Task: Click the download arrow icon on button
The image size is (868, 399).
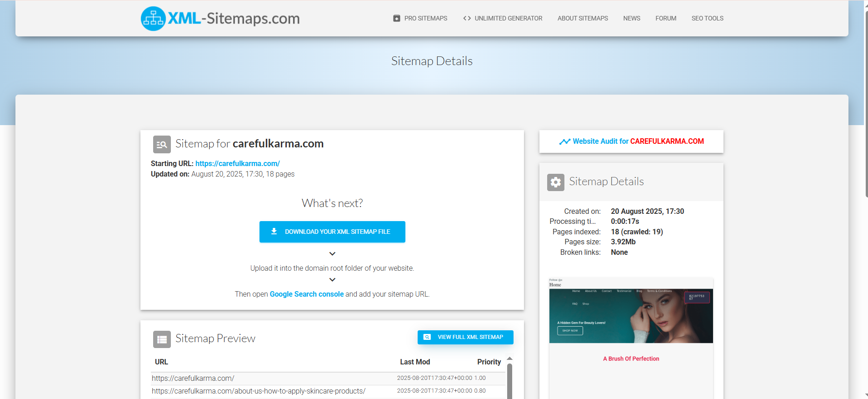Action: click(x=274, y=232)
